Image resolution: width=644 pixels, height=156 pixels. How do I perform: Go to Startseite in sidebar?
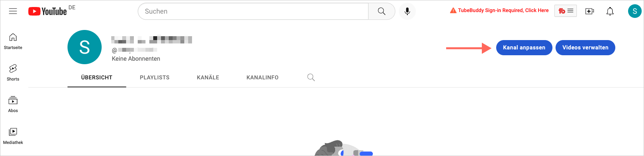[x=13, y=41]
